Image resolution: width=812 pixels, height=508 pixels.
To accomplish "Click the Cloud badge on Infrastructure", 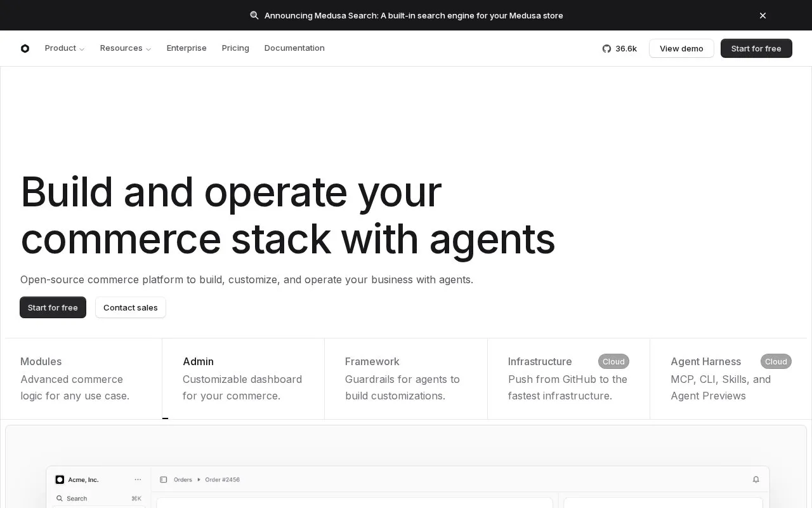I will pyautogui.click(x=613, y=361).
